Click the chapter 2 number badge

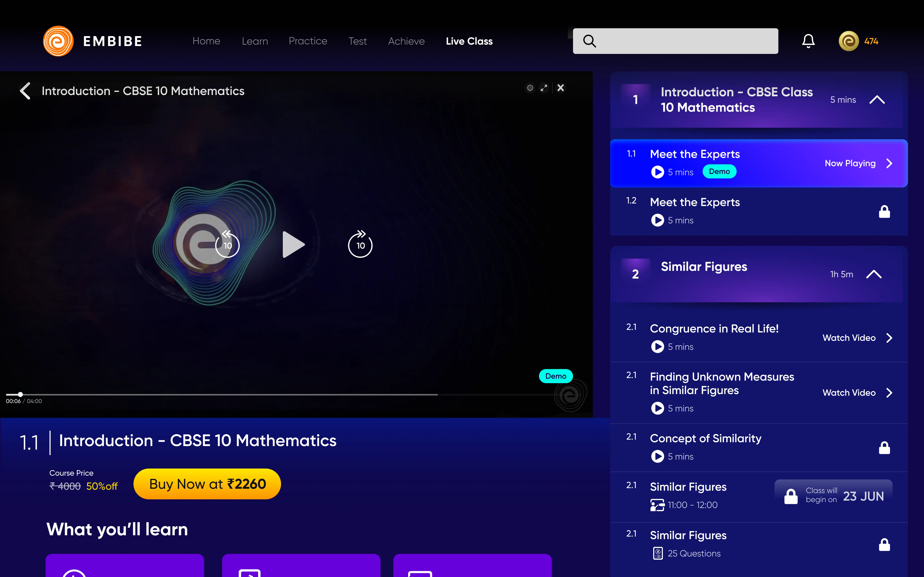point(635,274)
